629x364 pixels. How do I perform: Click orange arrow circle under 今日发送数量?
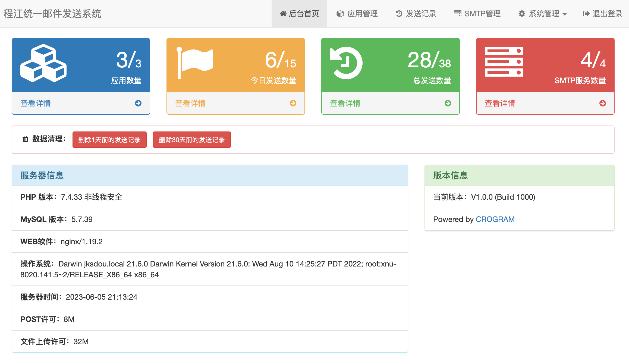click(x=293, y=103)
